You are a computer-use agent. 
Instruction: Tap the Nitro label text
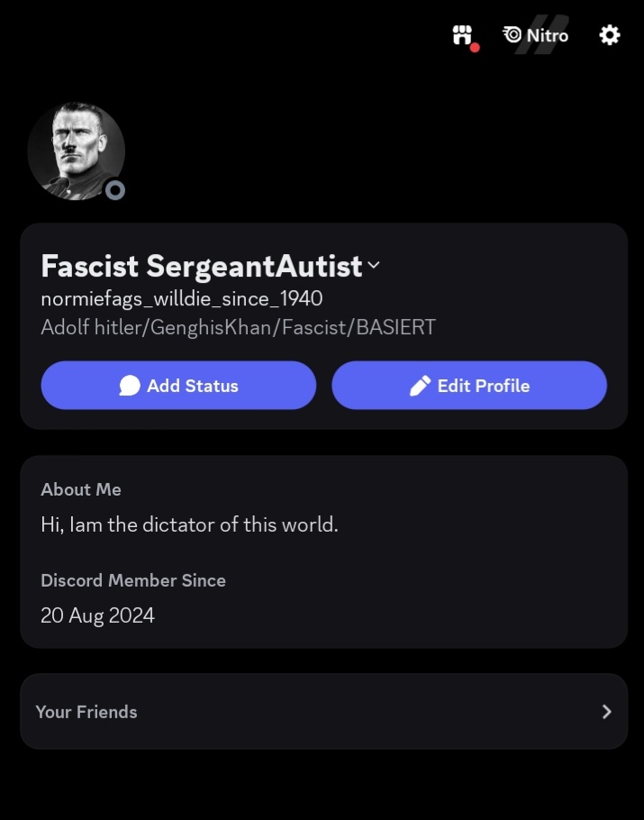[548, 35]
